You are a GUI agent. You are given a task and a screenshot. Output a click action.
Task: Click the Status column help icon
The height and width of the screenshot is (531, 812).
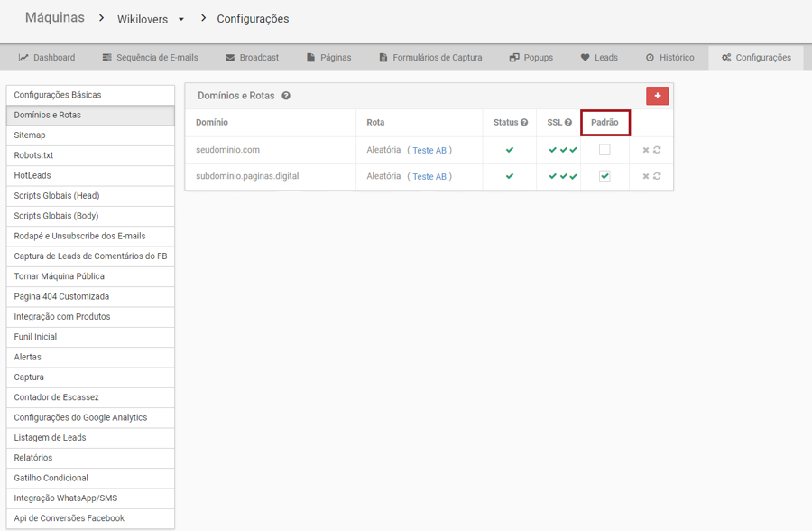click(524, 123)
